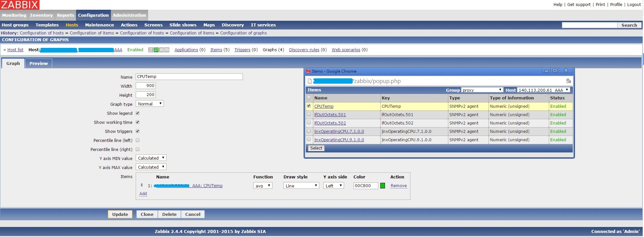Click the Zabbix agent availability icon
The width and height of the screenshot is (644, 237).
coord(151,50)
